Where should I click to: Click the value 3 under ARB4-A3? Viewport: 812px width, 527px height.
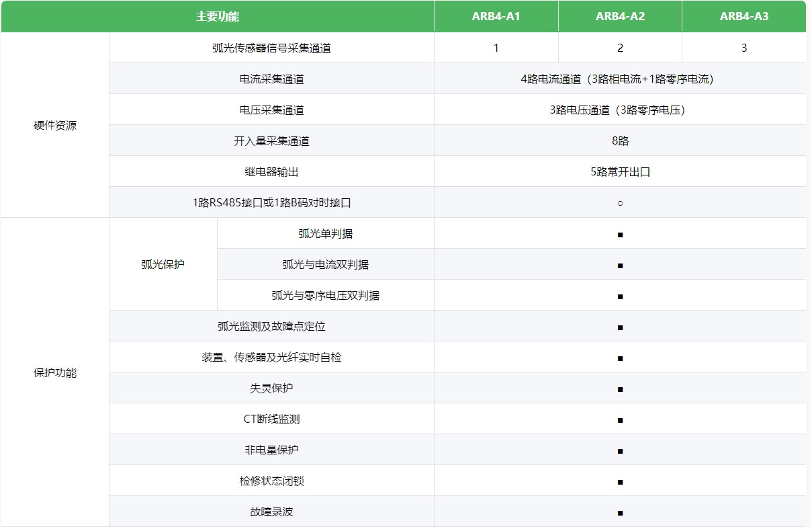coord(743,48)
